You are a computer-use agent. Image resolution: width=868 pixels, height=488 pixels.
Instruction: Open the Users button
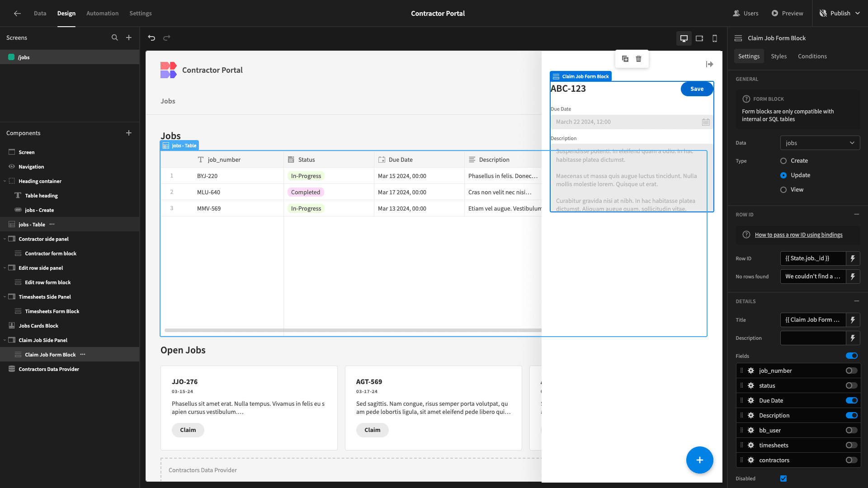coord(746,14)
